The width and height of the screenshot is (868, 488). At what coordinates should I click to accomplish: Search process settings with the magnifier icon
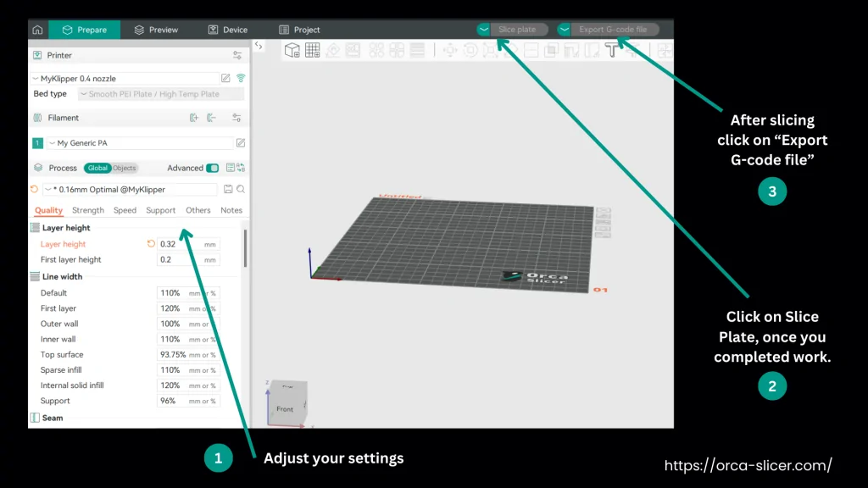tap(241, 189)
